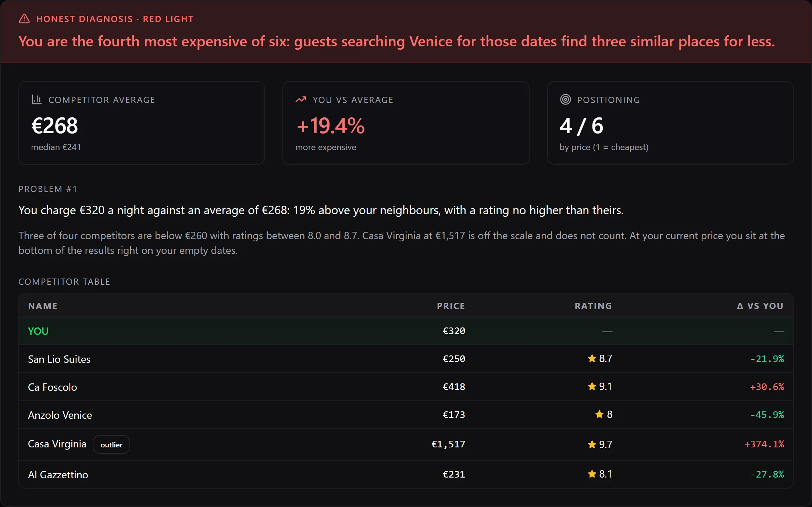
Task: Click the star icon in the San Lio Suites row
Action: (592, 358)
